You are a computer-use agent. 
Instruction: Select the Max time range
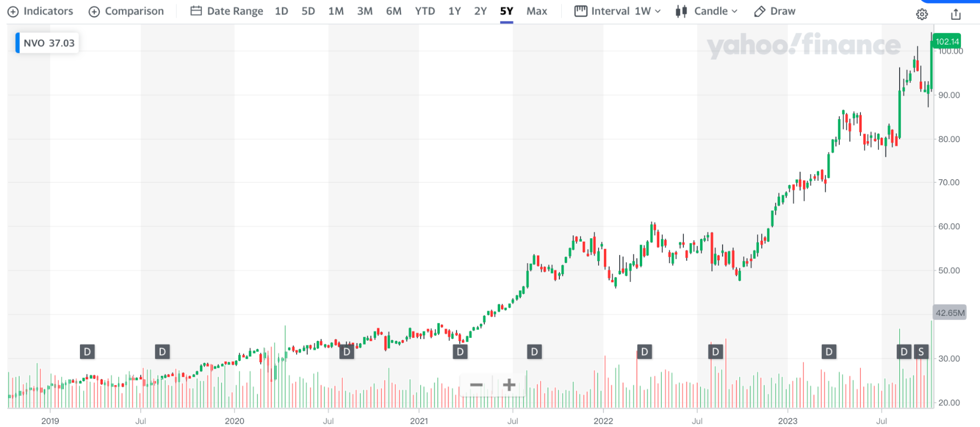536,11
